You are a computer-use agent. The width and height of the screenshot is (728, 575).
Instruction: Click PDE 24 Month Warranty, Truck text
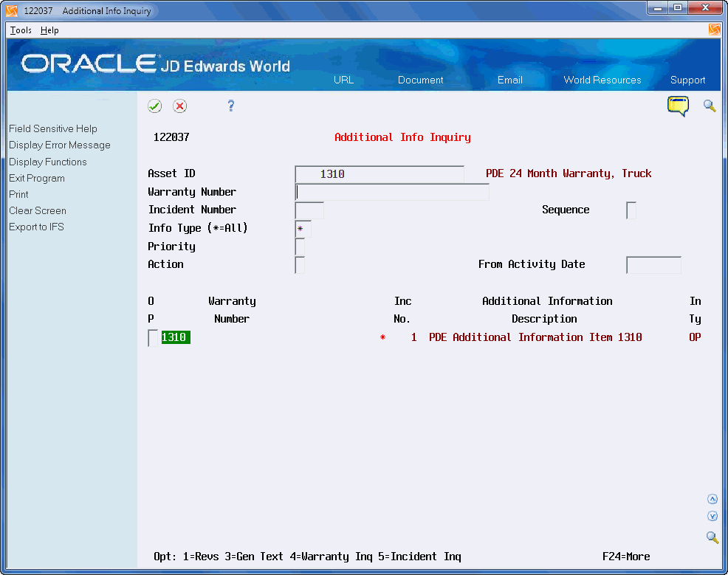[x=569, y=173]
